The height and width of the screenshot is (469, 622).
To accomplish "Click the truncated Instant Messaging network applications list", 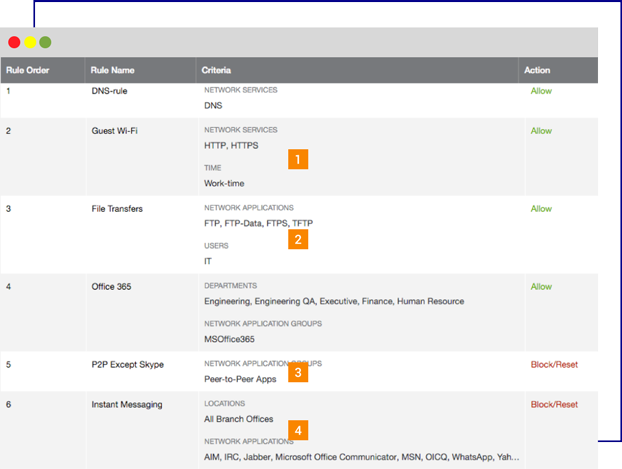I will [x=361, y=457].
